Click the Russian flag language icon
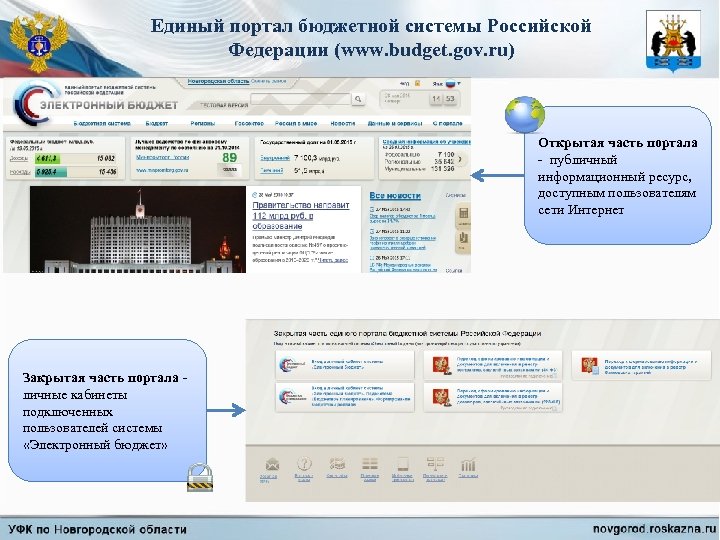Image resolution: width=720 pixels, height=540 pixels. [450, 84]
